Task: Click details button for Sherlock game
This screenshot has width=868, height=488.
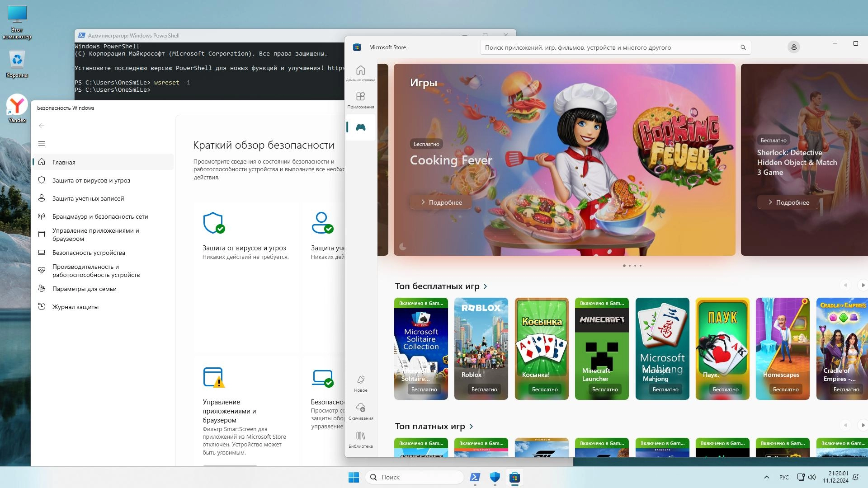Action: pyautogui.click(x=788, y=202)
